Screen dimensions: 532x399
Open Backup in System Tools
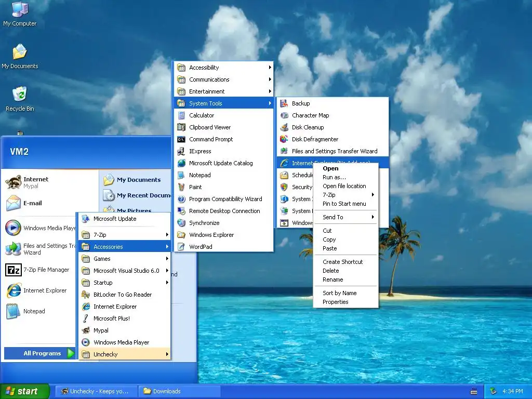click(x=332, y=103)
